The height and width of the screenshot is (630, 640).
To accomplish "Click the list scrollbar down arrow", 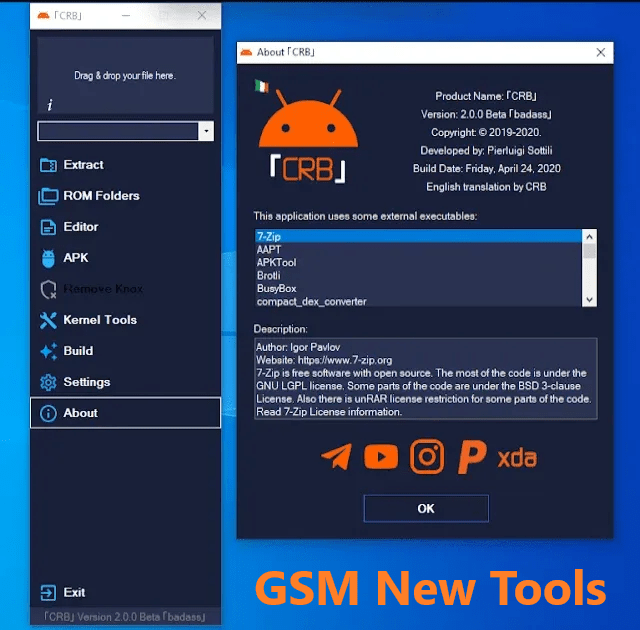I will [x=589, y=299].
